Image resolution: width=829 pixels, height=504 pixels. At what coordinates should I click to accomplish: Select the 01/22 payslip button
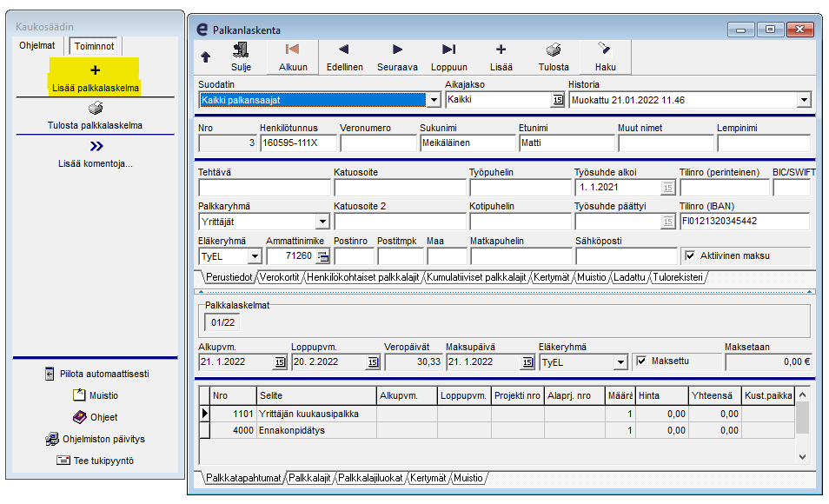(222, 322)
